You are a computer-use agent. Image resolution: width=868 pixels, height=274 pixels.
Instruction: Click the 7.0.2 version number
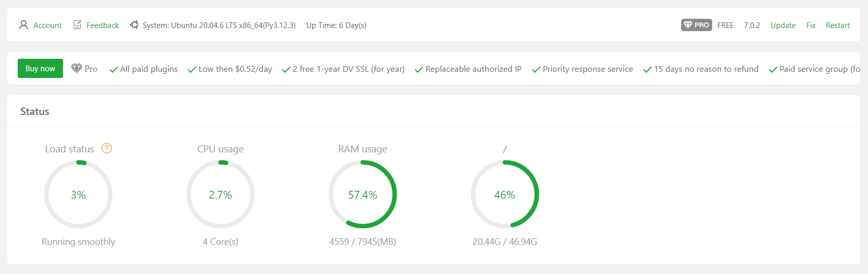(751, 25)
